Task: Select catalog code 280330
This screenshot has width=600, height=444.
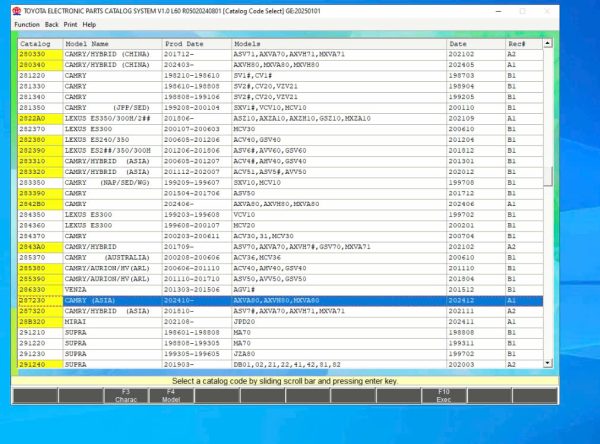Action: tap(40, 54)
